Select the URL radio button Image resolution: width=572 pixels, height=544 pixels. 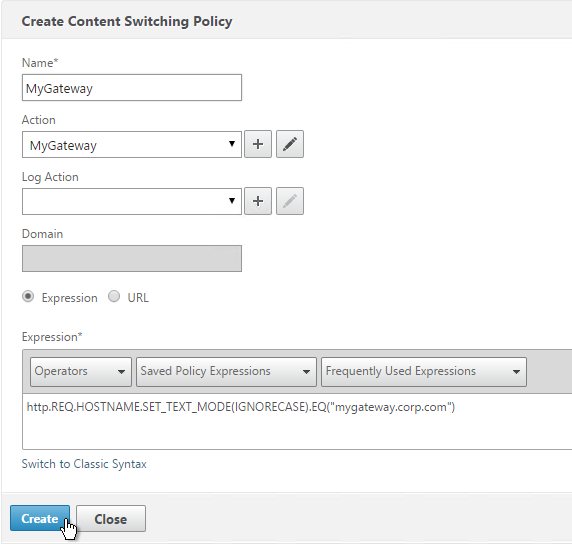[114, 296]
